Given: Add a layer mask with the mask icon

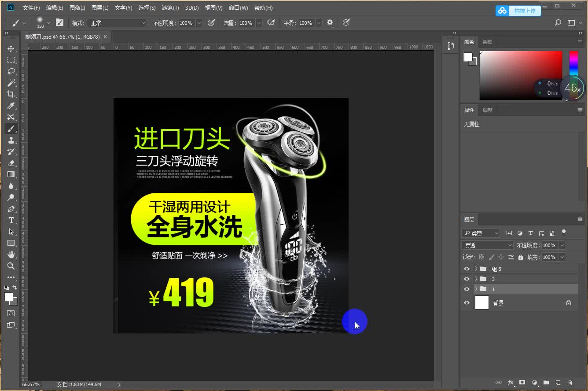Looking at the screenshot, I should (x=522, y=383).
